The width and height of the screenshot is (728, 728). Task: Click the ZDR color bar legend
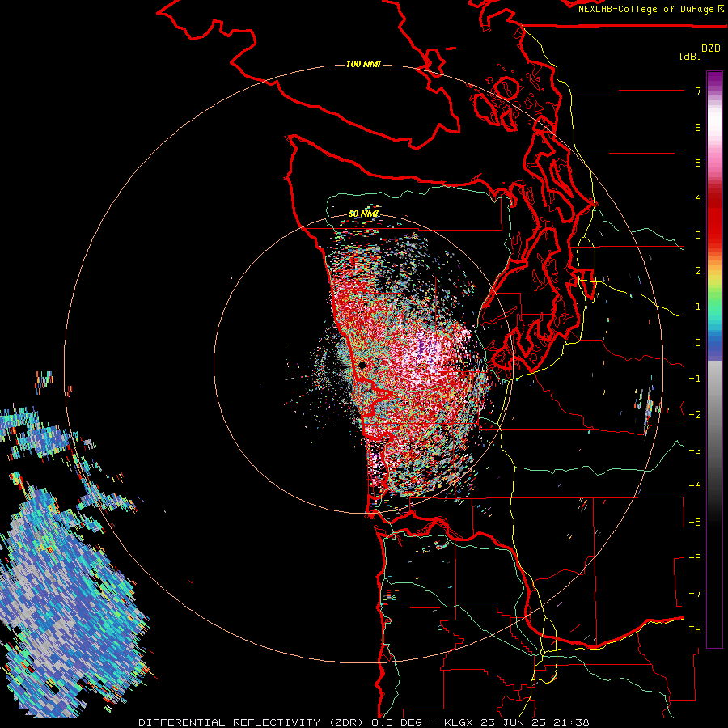click(x=714, y=359)
